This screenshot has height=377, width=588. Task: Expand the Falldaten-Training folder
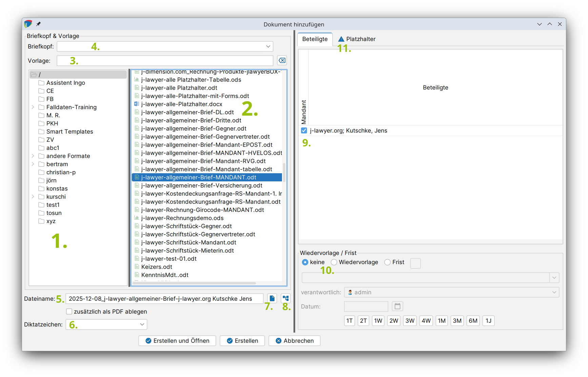click(x=33, y=107)
